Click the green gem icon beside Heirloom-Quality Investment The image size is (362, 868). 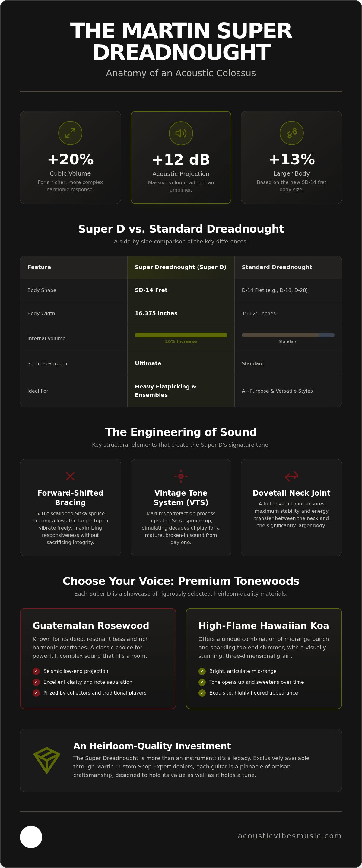pos(47,760)
